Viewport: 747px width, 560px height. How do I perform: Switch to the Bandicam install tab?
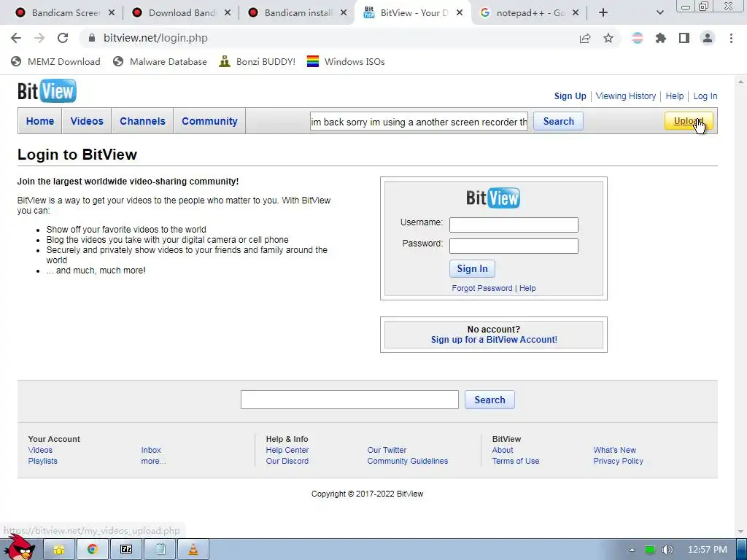[298, 13]
